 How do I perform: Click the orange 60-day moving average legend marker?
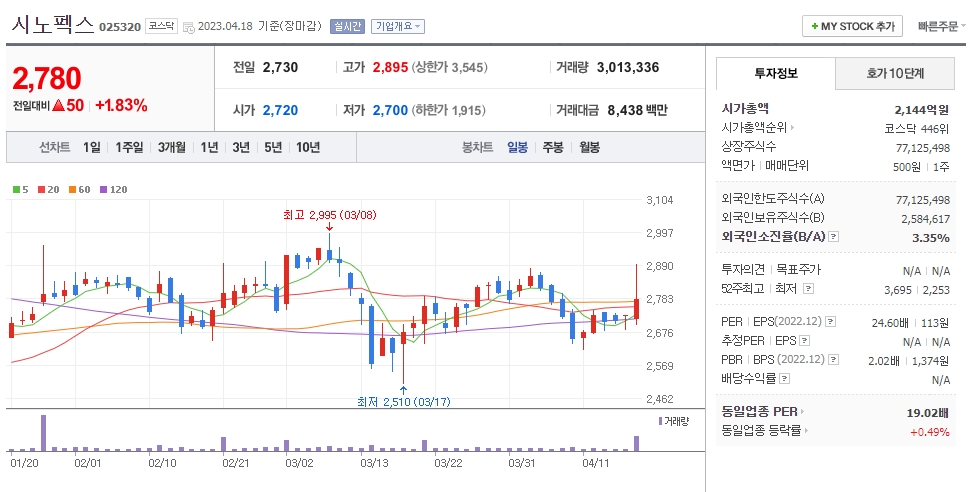(x=72, y=190)
